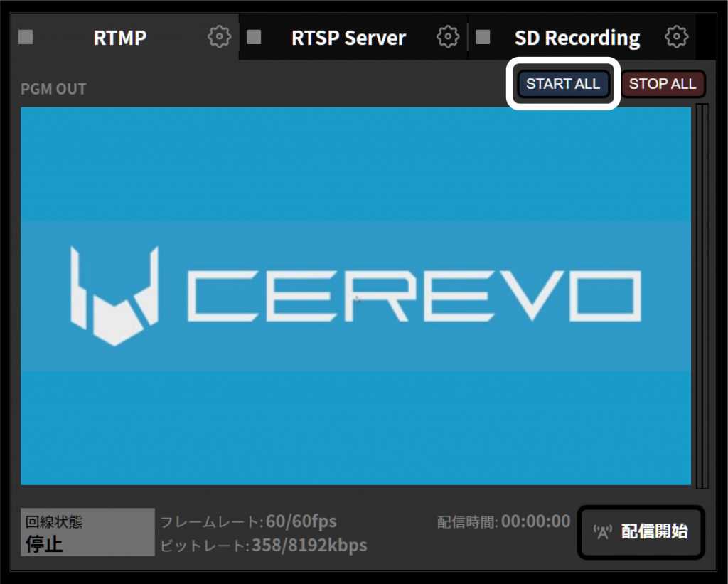Viewport: 728px width, 584px height.
Task: Click the START ALL button
Action: (x=563, y=84)
